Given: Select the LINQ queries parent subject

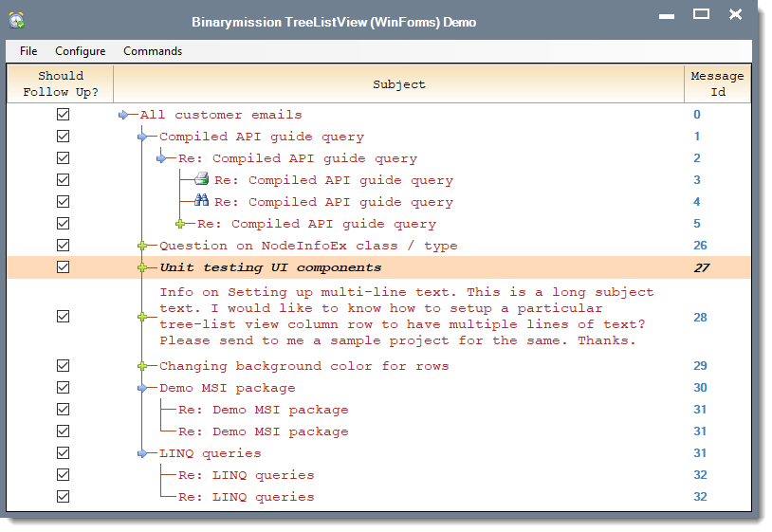Looking at the screenshot, I should click(x=211, y=453).
